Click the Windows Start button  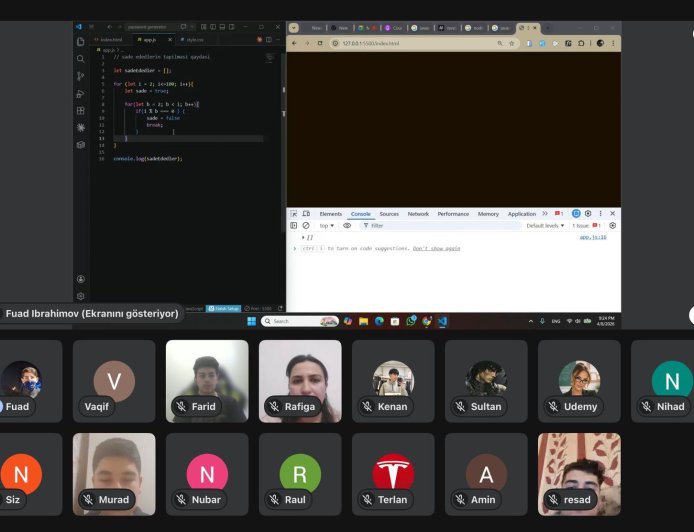[251, 321]
